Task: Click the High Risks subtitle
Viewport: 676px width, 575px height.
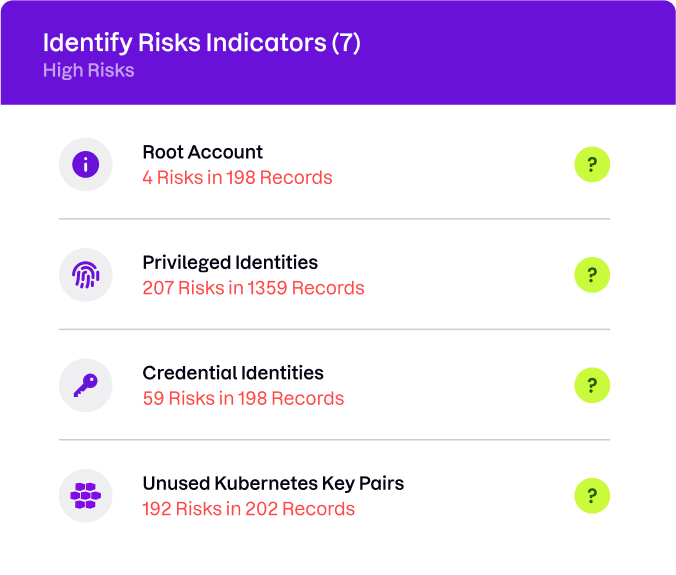Action: click(x=88, y=70)
